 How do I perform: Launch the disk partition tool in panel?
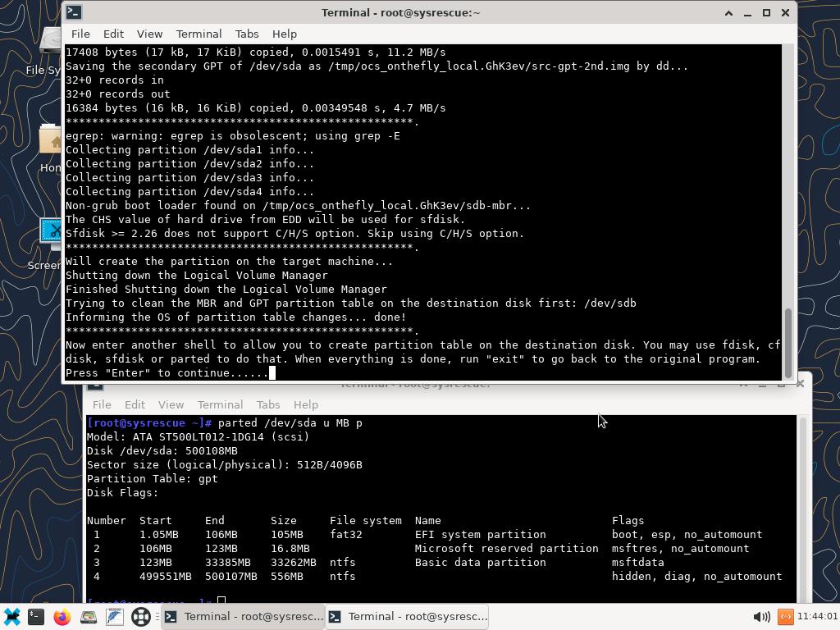click(x=89, y=617)
